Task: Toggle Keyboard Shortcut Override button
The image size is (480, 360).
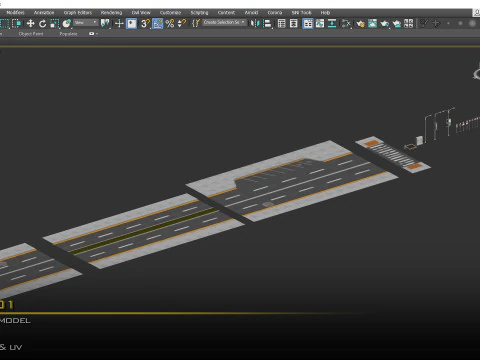Action: [132, 23]
